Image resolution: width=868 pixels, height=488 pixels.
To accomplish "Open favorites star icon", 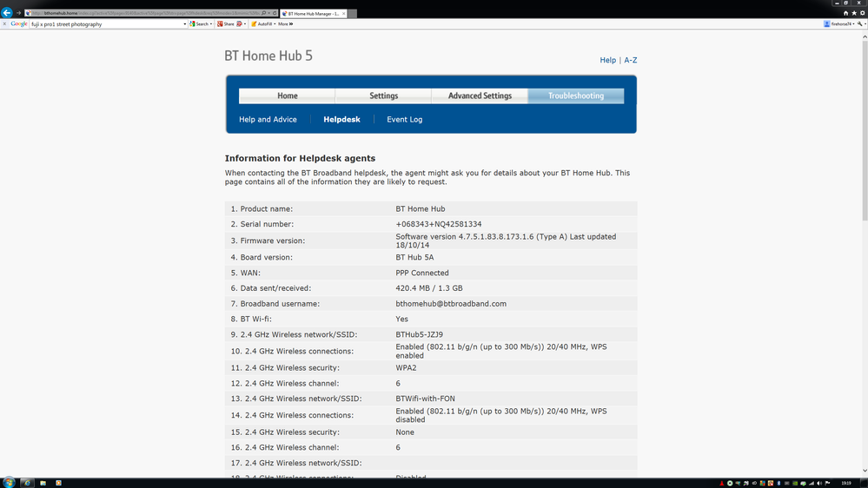I will pyautogui.click(x=854, y=13).
